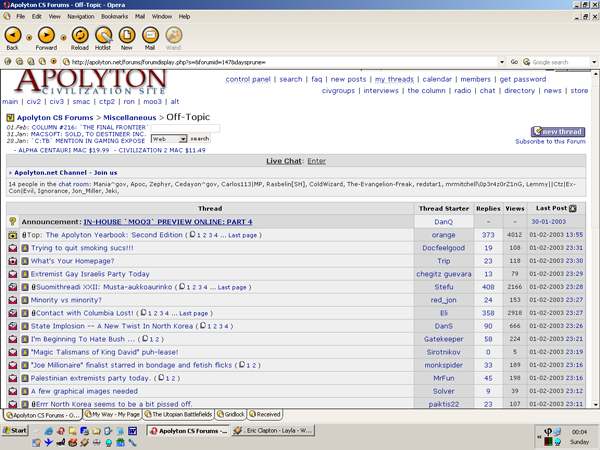Open the Hotlist panel
This screenshot has width=600, height=450.
point(101,36)
